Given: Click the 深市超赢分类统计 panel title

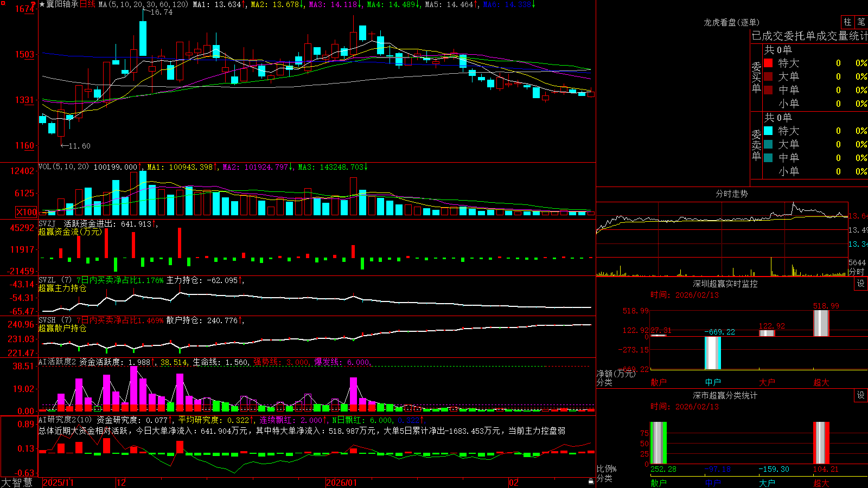Looking at the screenshot, I should (x=725, y=395).
